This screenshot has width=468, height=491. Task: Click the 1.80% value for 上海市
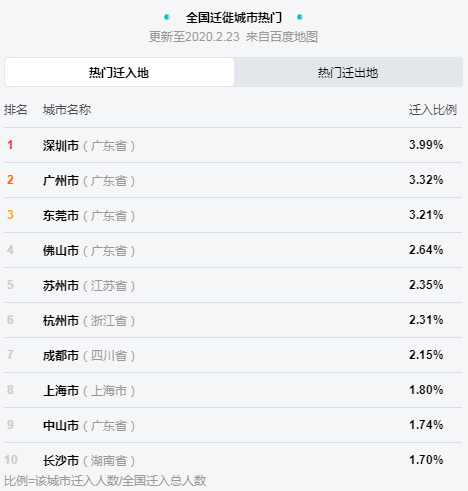coord(426,390)
